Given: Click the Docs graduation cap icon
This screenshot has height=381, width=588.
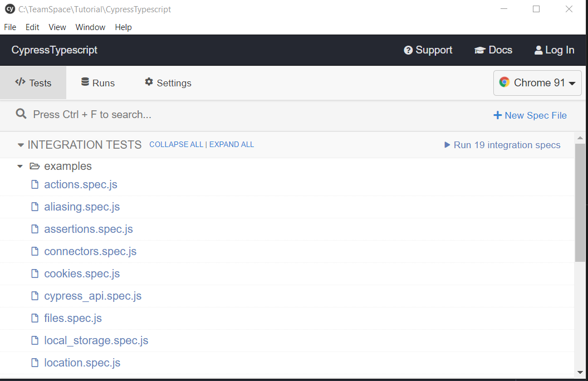Looking at the screenshot, I should tap(479, 50).
